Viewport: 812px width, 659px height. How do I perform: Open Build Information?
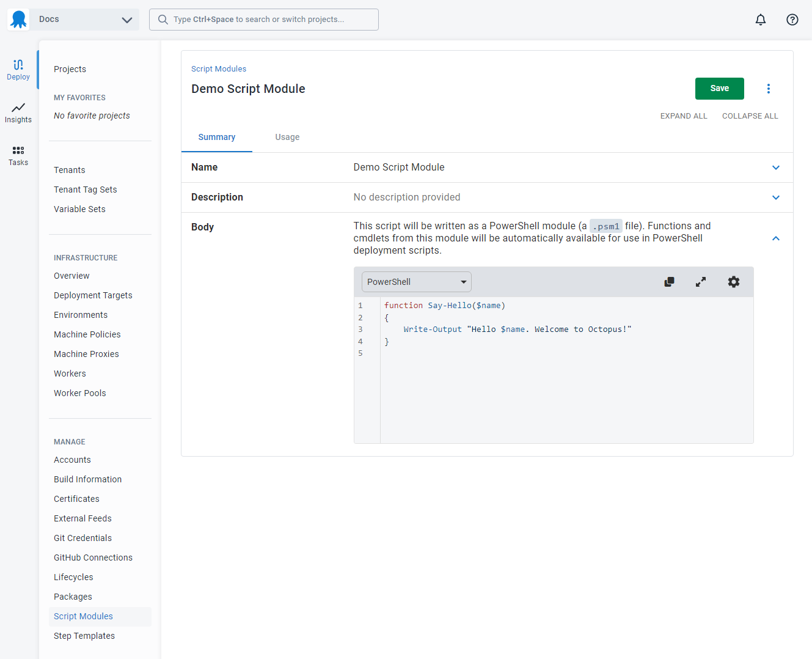(88, 479)
